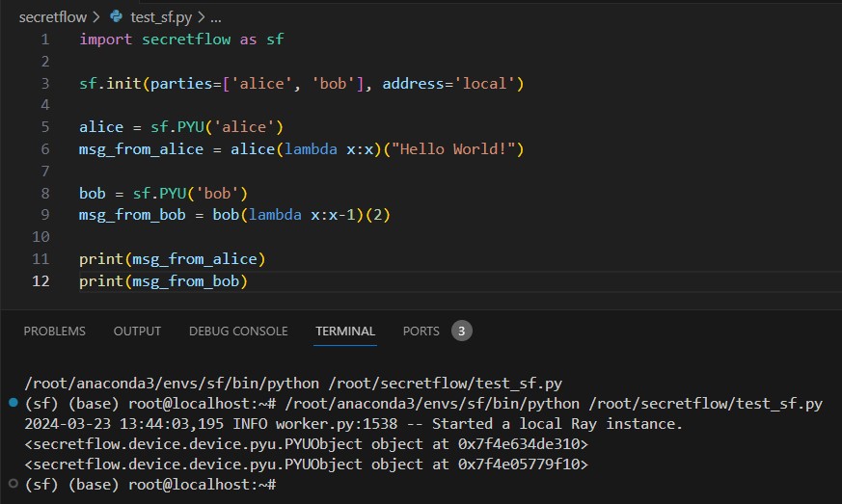
Task: Click the blue command decoration dot in terminal
Action: pos(14,403)
